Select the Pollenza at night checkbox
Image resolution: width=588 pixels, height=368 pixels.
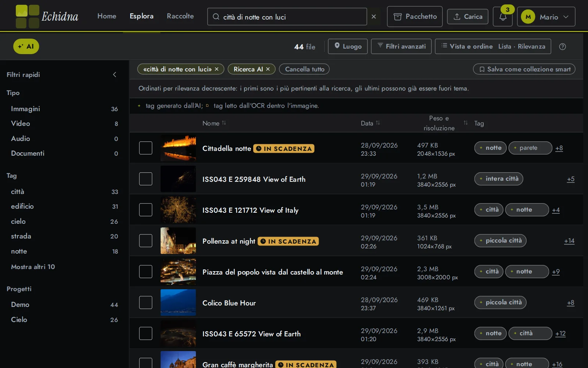tap(146, 241)
